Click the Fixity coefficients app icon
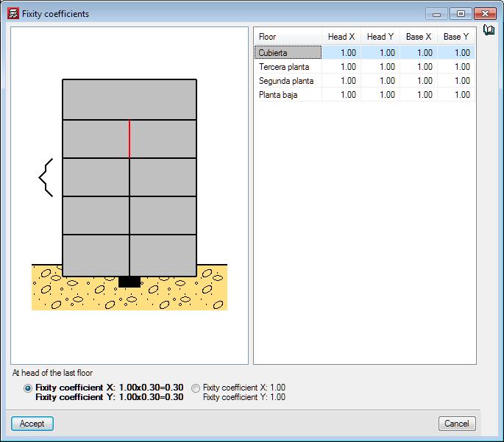The image size is (504, 442). pos(13,13)
